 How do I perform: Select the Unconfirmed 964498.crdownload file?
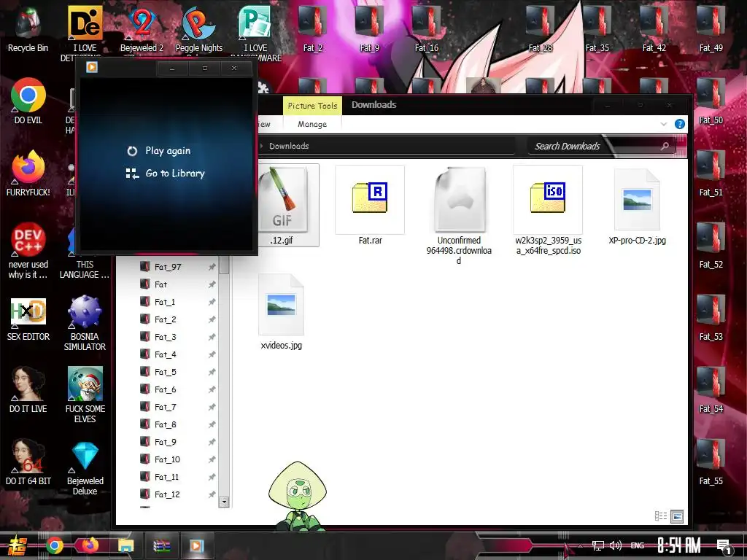(459, 216)
